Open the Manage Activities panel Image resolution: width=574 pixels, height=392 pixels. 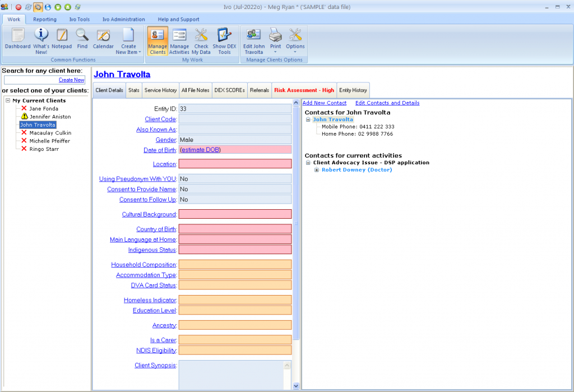coord(179,39)
